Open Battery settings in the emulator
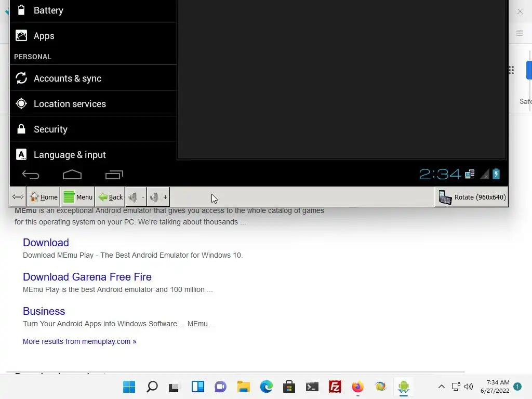This screenshot has height=399, width=532. pos(94,10)
